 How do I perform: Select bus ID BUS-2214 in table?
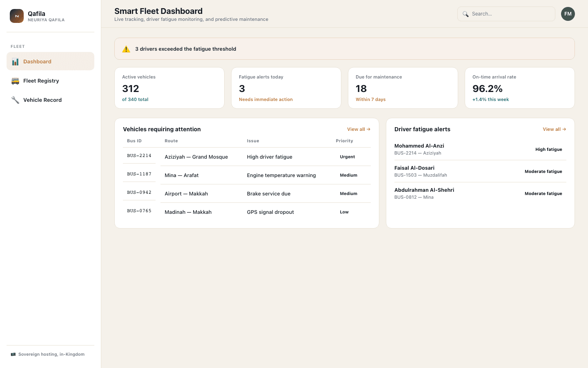click(x=139, y=156)
